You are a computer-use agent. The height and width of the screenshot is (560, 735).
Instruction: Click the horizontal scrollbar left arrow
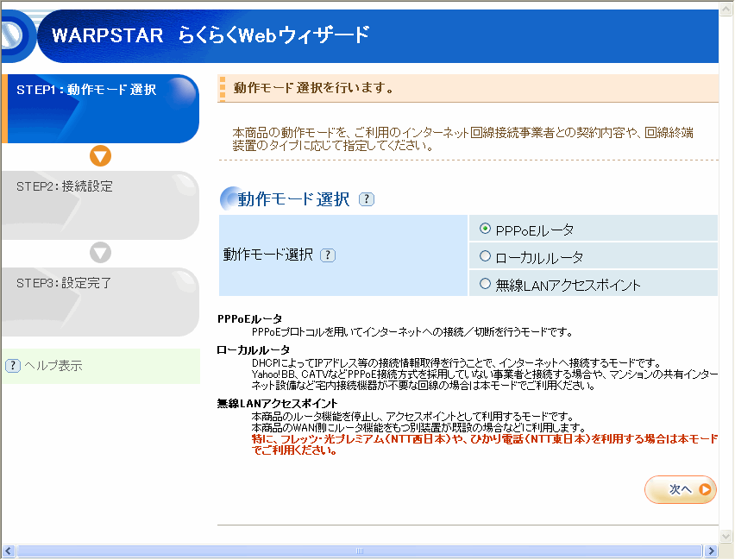pos(9,551)
